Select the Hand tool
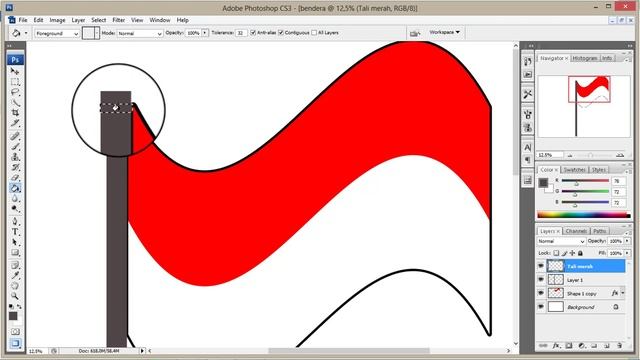 (x=15, y=286)
